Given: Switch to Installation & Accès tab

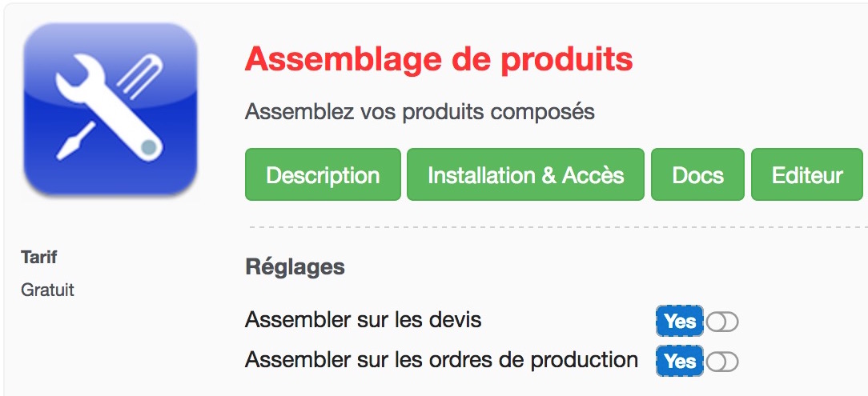Looking at the screenshot, I should (525, 174).
